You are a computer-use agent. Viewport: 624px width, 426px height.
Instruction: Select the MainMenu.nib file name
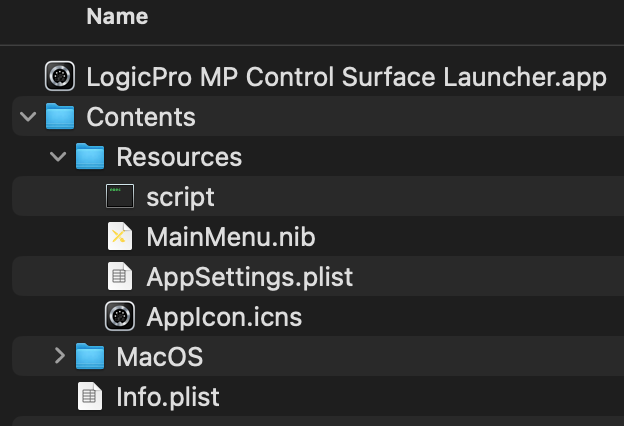[231, 237]
